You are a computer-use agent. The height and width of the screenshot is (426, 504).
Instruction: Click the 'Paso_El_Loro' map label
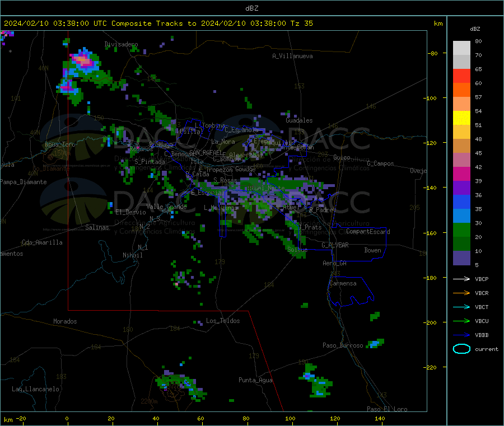click(x=387, y=409)
